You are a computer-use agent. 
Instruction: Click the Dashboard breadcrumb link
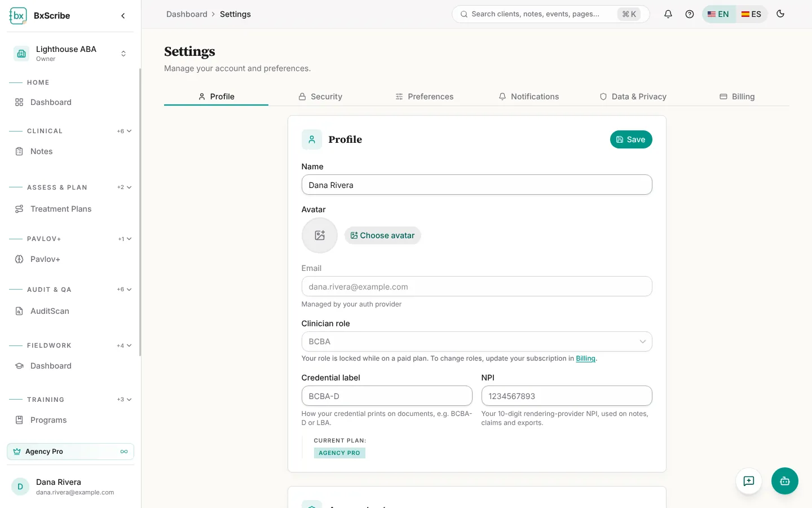(x=187, y=14)
